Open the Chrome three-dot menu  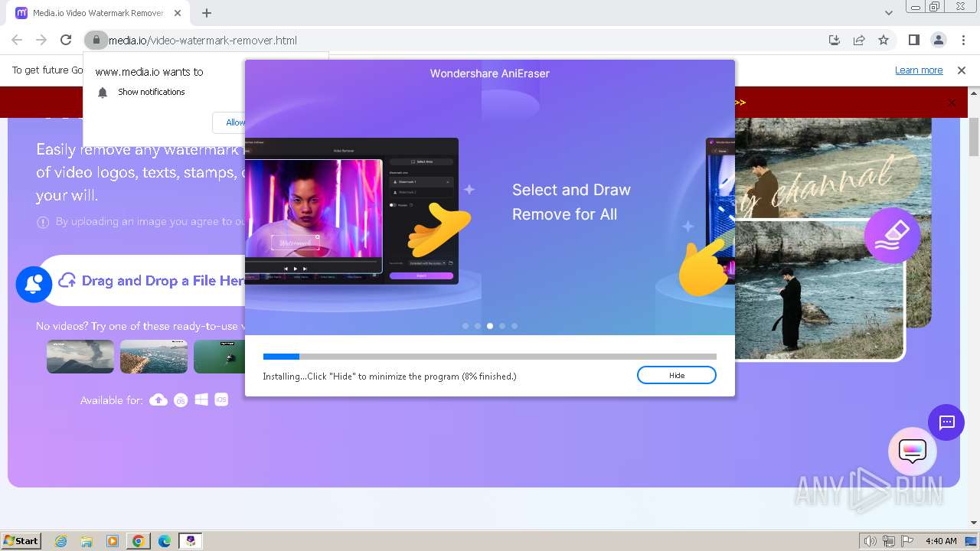pos(963,40)
